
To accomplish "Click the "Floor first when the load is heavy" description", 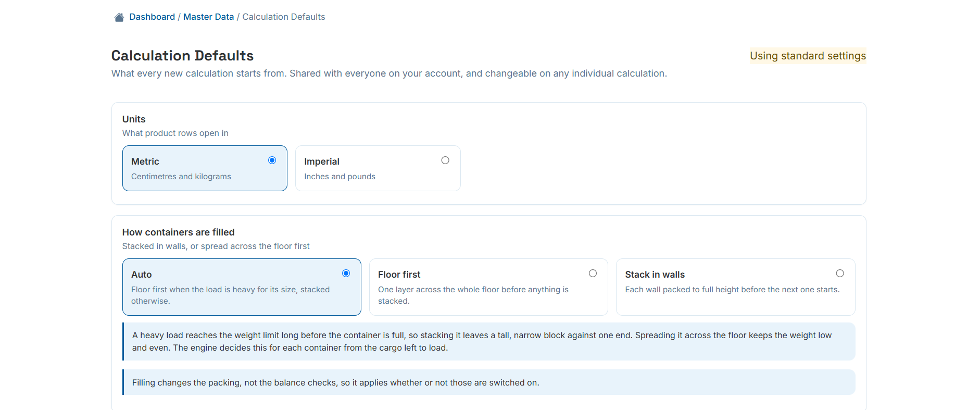I will [230, 295].
